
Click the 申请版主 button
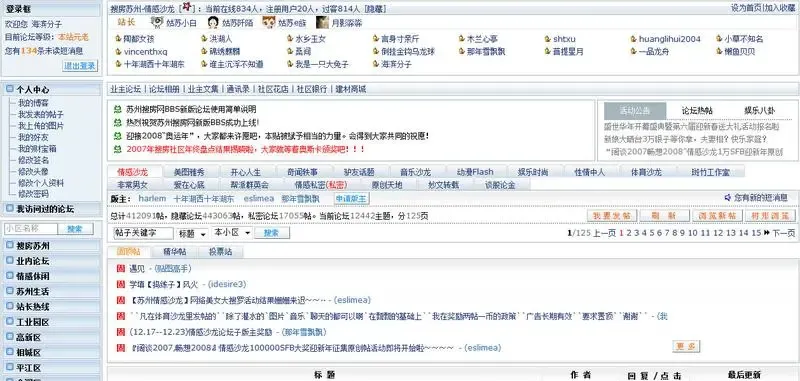[352, 198]
